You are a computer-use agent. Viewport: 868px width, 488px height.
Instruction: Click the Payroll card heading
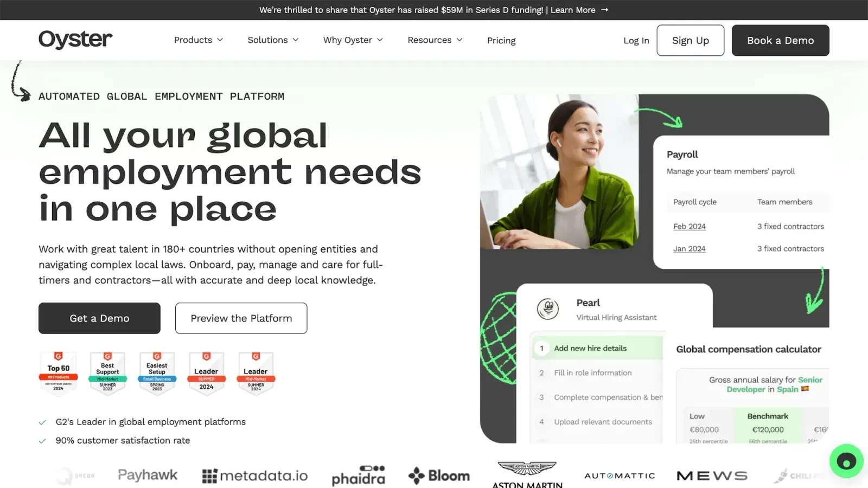[682, 155]
